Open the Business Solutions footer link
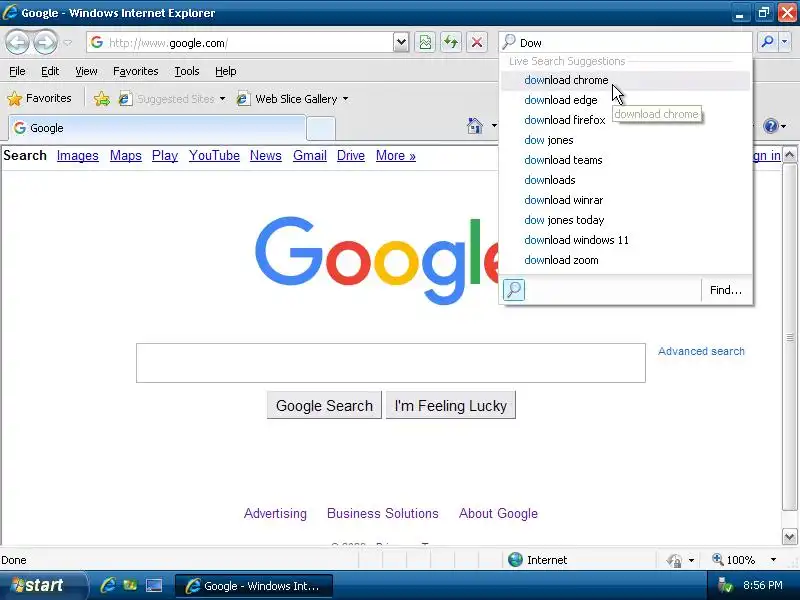 tap(383, 513)
